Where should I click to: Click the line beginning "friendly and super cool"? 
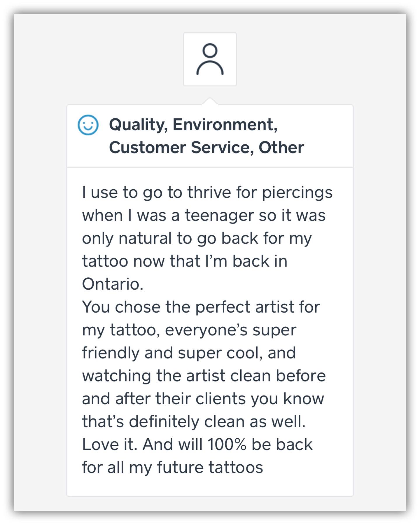(189, 353)
